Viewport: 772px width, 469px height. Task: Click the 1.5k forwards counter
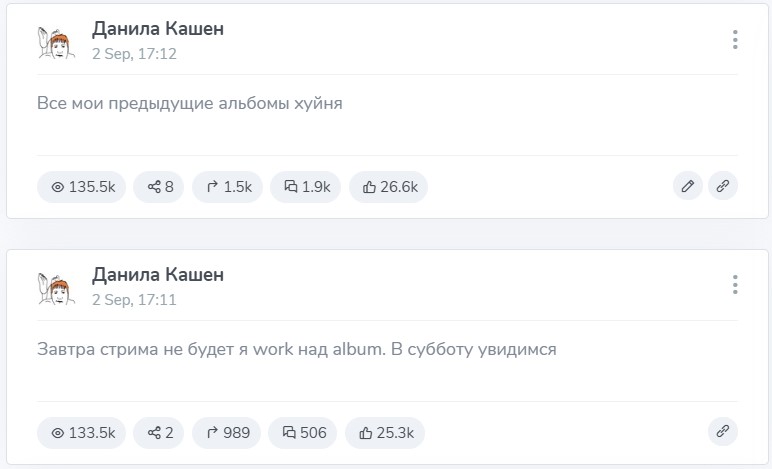pos(228,186)
